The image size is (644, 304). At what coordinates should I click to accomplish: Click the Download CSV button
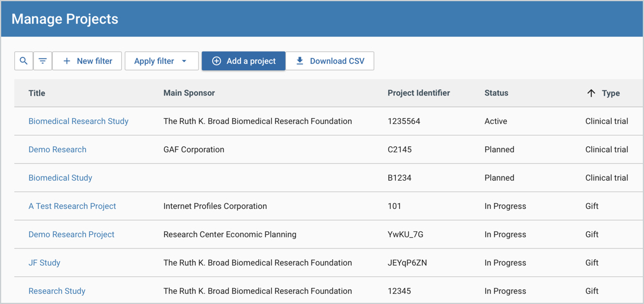tap(330, 61)
